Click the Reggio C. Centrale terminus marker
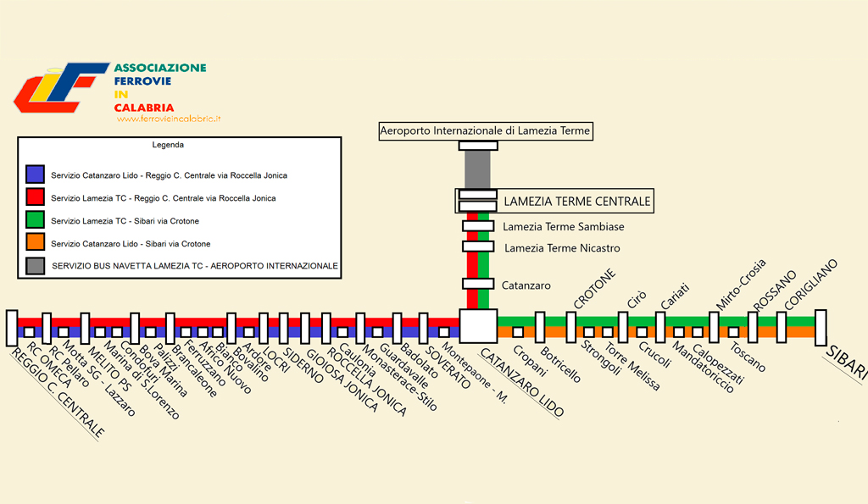 pyautogui.click(x=12, y=328)
